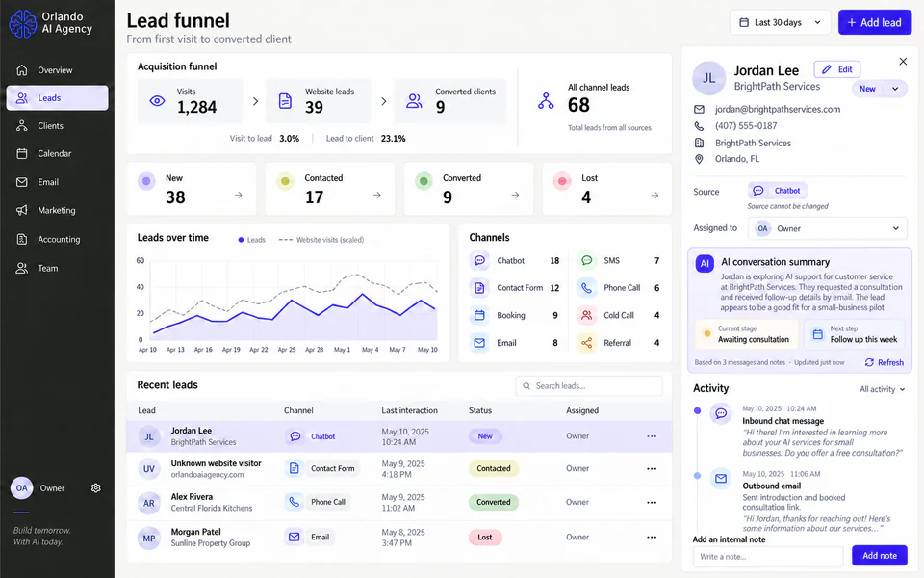Click the Email envelope icon in Channels

(x=479, y=343)
